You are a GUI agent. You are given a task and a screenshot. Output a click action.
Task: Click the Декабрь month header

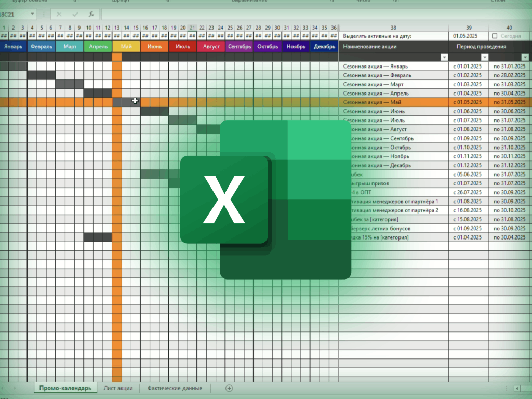(324, 46)
